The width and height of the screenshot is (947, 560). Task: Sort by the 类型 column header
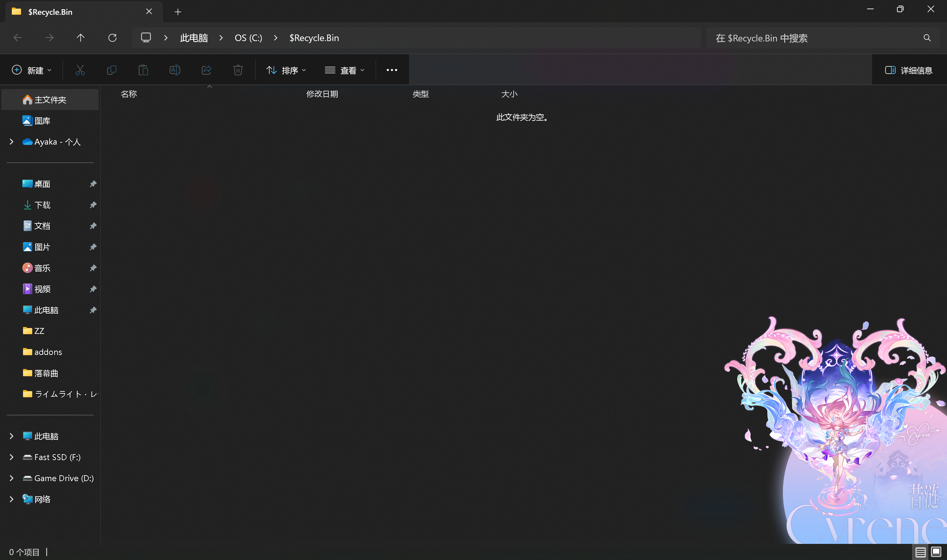[x=421, y=94]
